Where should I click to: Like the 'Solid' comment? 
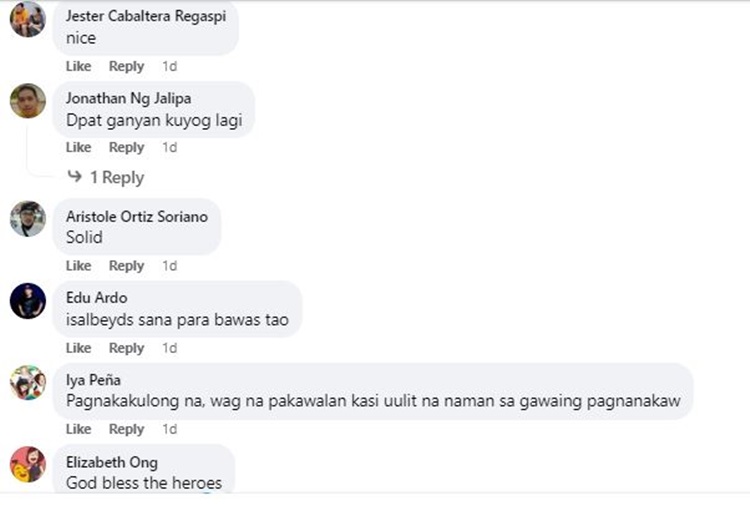(78, 265)
